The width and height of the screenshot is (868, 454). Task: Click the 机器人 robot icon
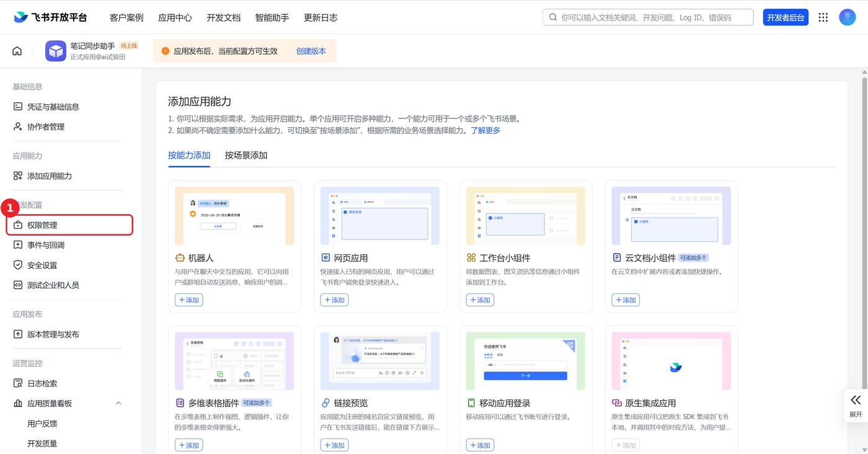(180, 257)
